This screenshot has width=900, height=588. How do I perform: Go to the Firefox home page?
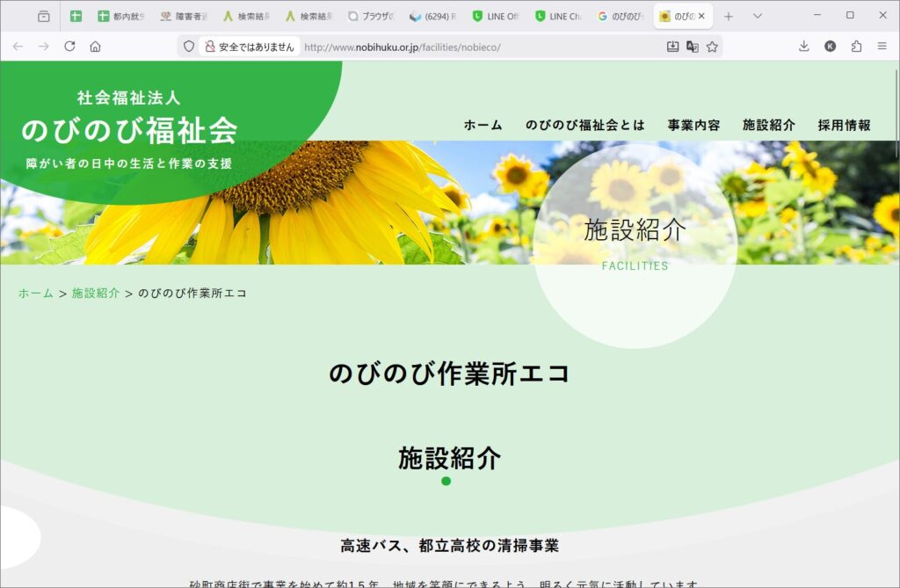click(x=95, y=47)
